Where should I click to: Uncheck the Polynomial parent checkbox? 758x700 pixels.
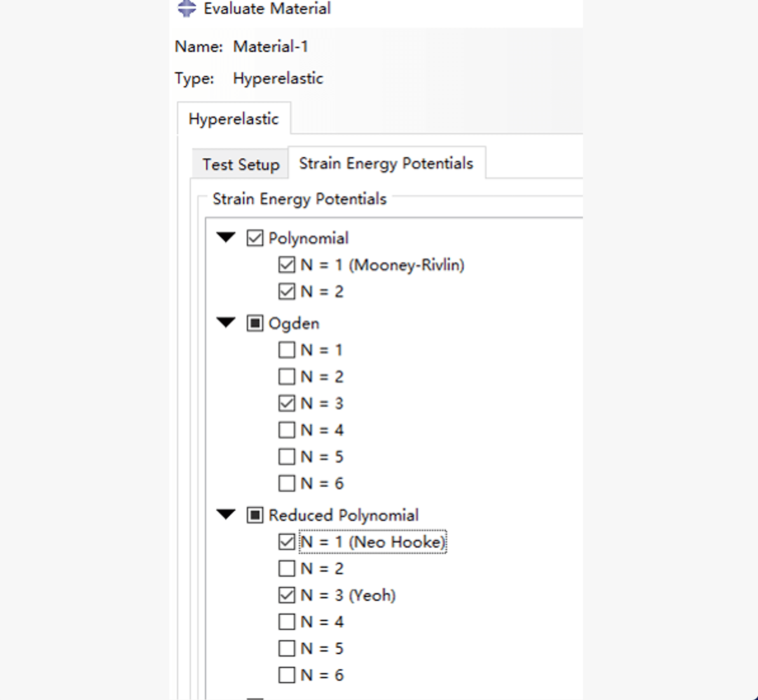coord(255,238)
